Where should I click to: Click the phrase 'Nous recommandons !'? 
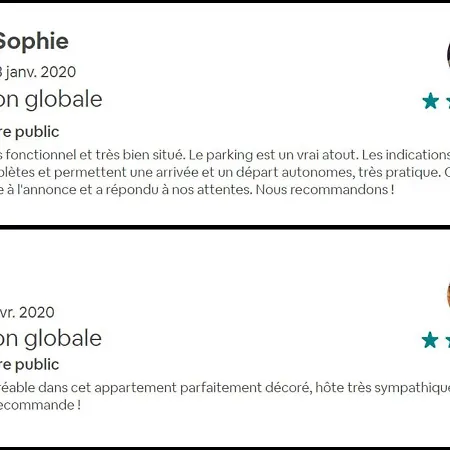(x=325, y=190)
